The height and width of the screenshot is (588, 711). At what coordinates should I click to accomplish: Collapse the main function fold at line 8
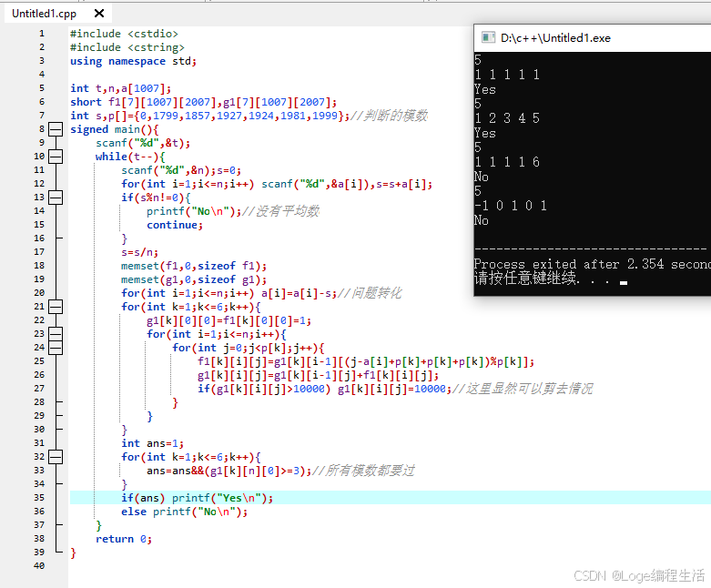(56, 129)
